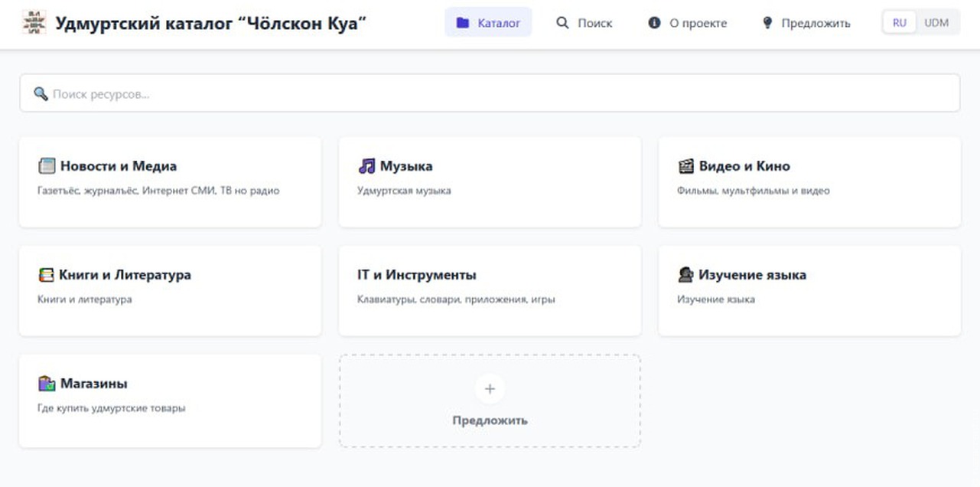The height and width of the screenshot is (487, 980).
Task: Click the info icon beside О проекте
Action: coord(653,23)
